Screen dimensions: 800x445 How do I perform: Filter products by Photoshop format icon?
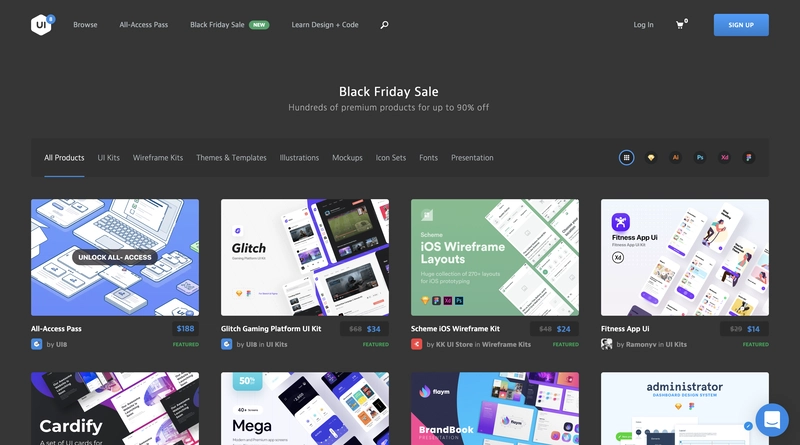point(700,158)
